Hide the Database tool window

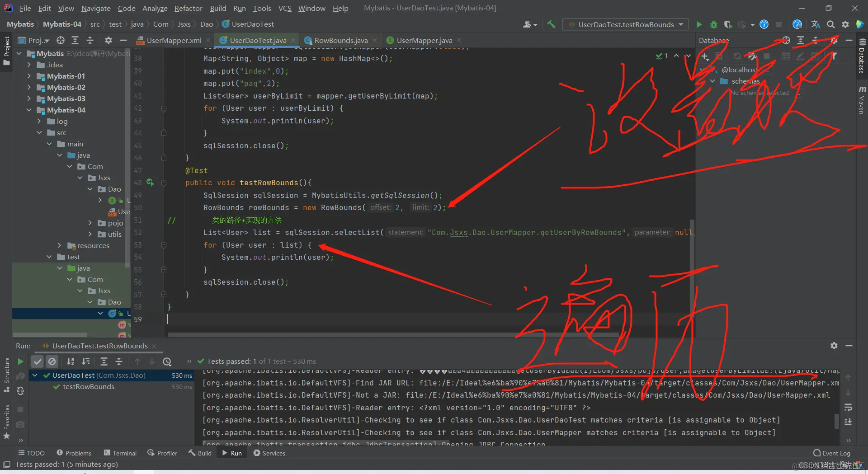click(849, 40)
